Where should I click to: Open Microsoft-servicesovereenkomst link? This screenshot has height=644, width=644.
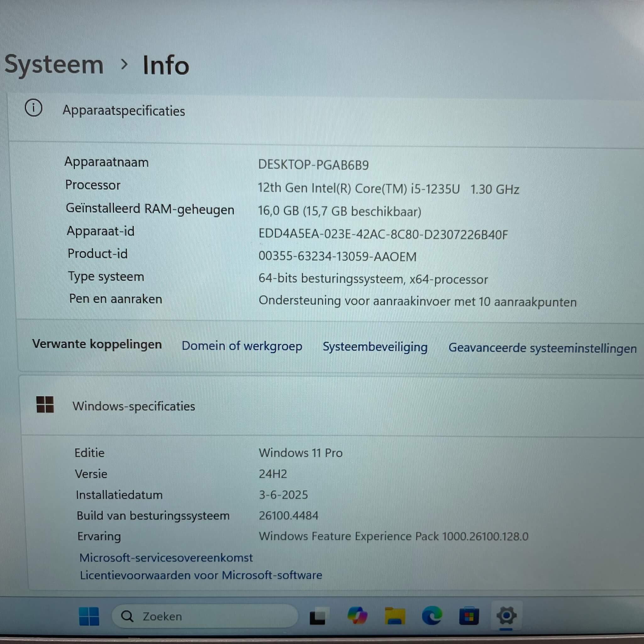[166, 558]
